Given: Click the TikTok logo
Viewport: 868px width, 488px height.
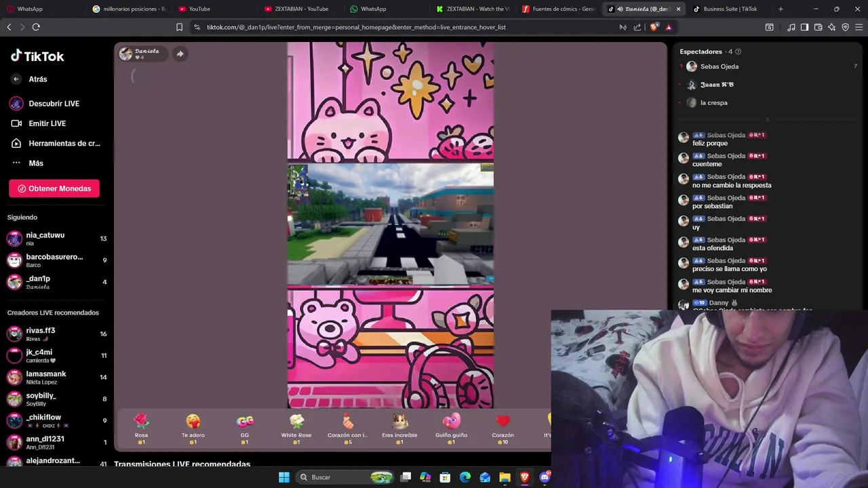Looking at the screenshot, I should click(37, 56).
